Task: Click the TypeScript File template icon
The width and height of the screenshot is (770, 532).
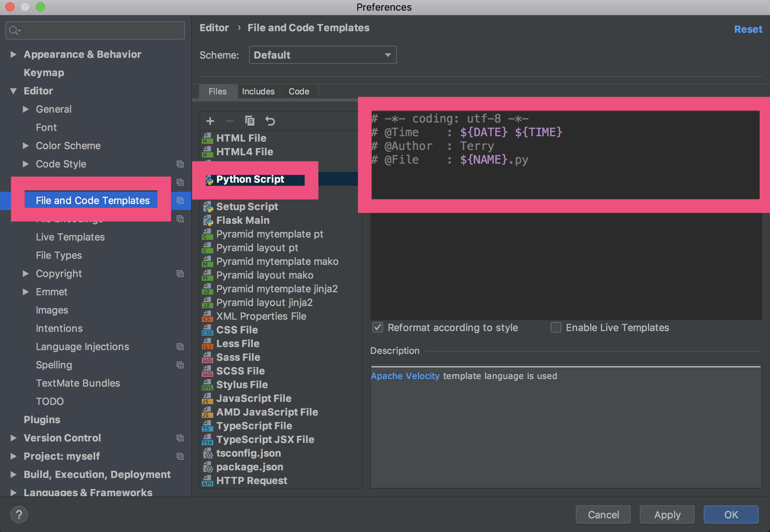Action: point(207,426)
